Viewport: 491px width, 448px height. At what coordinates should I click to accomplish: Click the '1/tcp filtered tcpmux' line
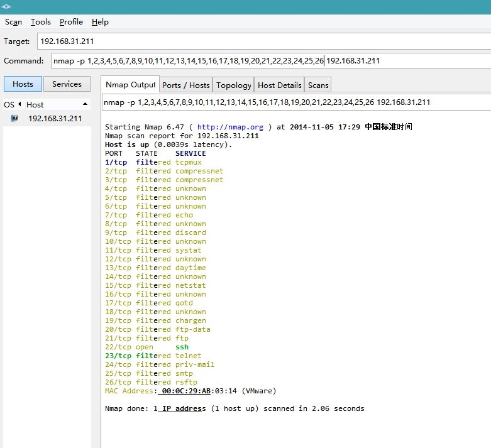(153, 162)
